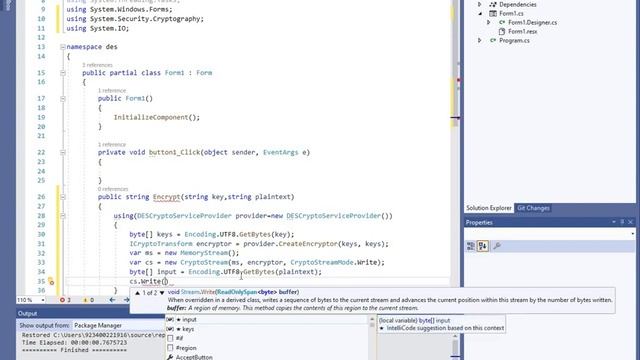Open the 110 % zoom dropdown
The height and width of the screenshot is (360, 640).
click(42, 300)
